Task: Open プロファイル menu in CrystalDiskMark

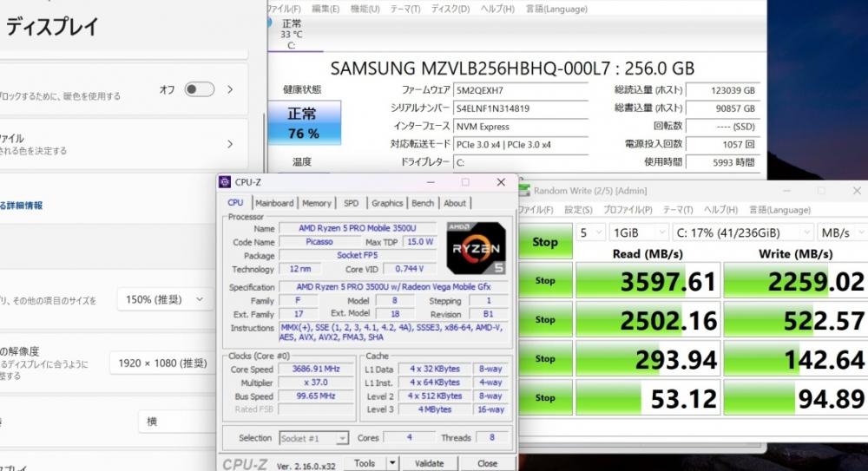Action: tap(628, 210)
